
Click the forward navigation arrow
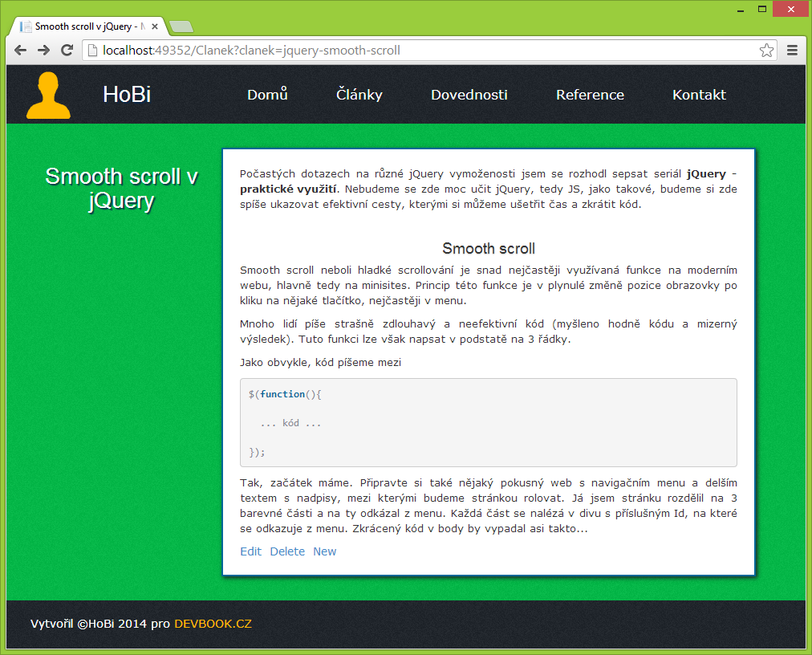point(43,50)
